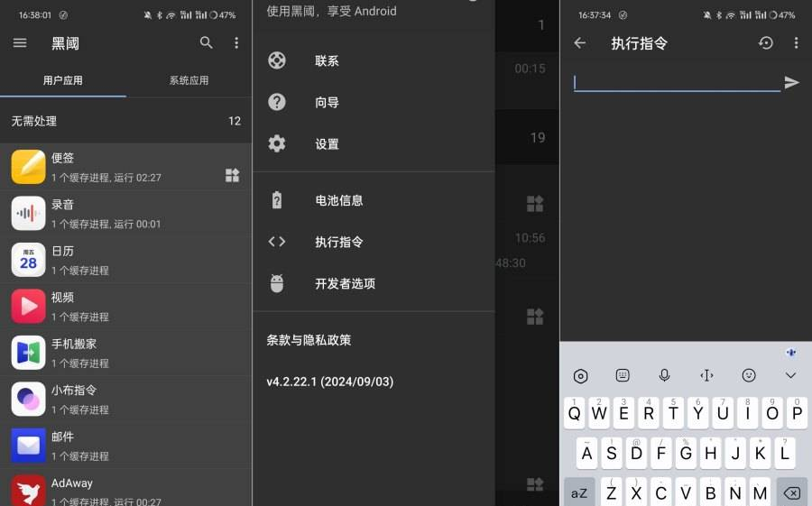Click version text v4.2.22.1 (2024/09/03)
The width and height of the screenshot is (812, 506).
click(x=330, y=382)
